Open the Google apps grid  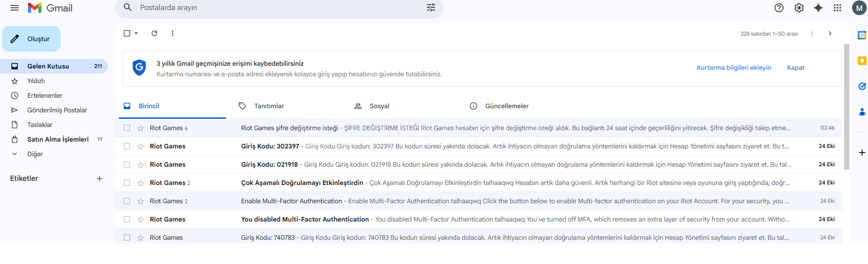pos(837,8)
